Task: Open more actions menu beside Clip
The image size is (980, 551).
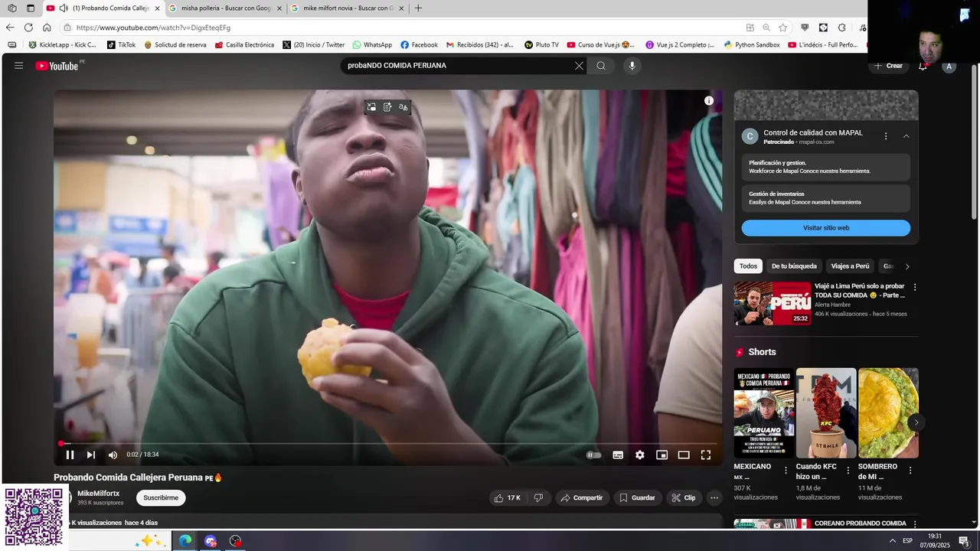Action: [714, 497]
